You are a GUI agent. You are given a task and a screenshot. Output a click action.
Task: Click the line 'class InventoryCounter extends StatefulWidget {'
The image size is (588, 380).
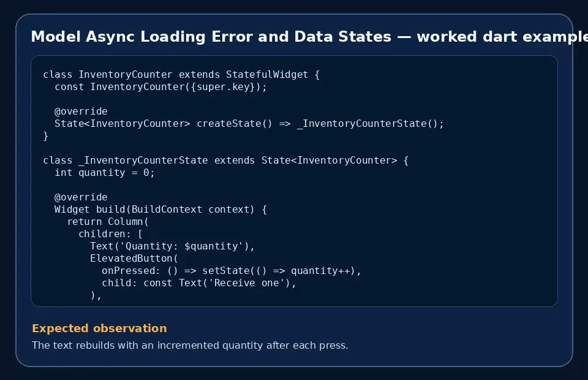pyautogui.click(x=181, y=75)
